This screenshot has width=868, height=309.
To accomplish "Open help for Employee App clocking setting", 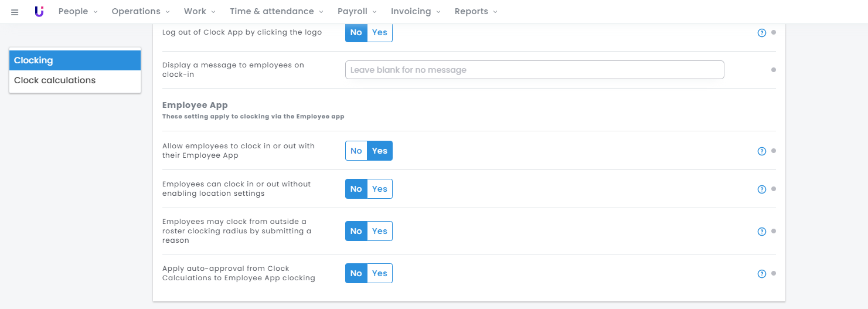I will click(761, 151).
